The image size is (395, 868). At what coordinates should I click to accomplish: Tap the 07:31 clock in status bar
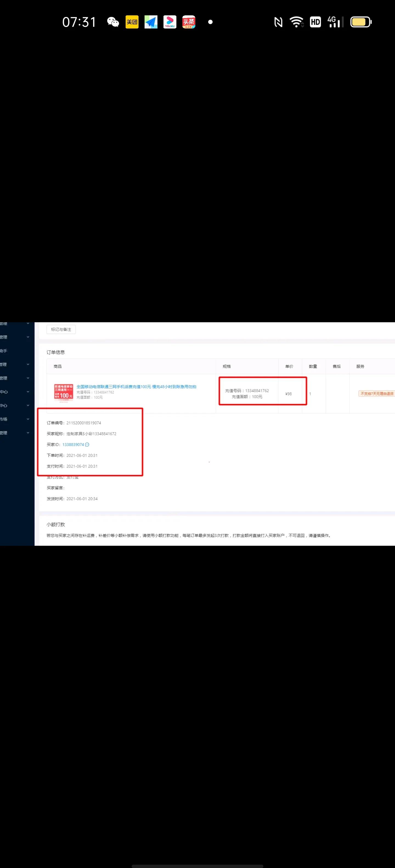(79, 22)
